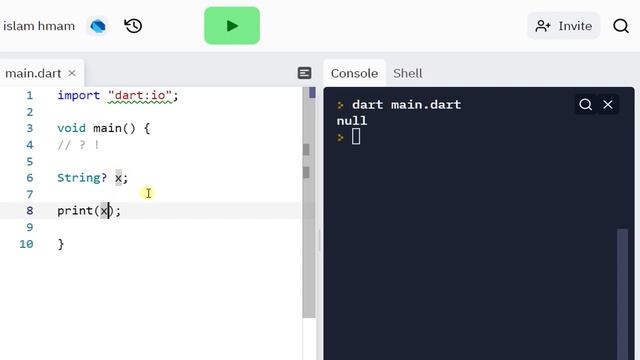640x360 pixels.
Task: Click the editor layout icon beside tabs
Action: coord(304,73)
